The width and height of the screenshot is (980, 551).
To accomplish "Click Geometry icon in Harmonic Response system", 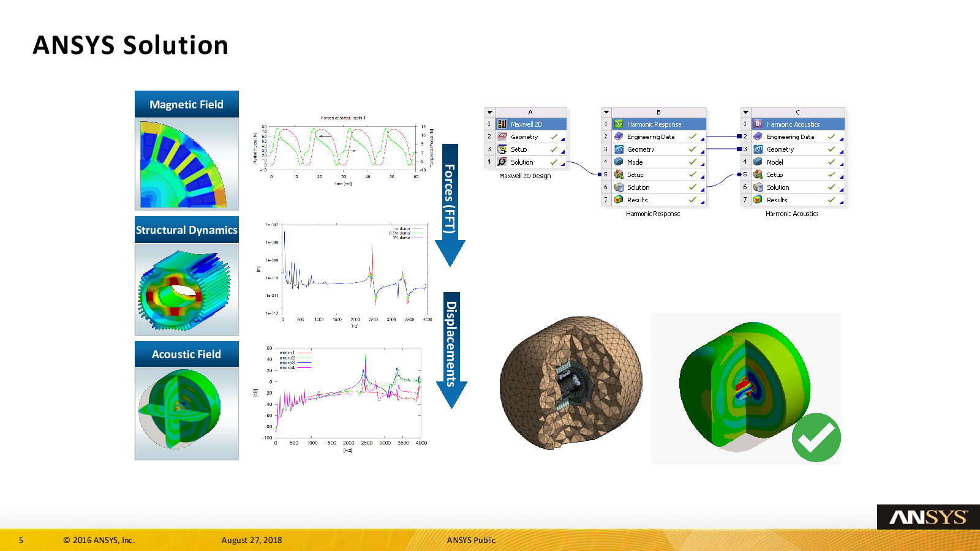I will point(619,149).
